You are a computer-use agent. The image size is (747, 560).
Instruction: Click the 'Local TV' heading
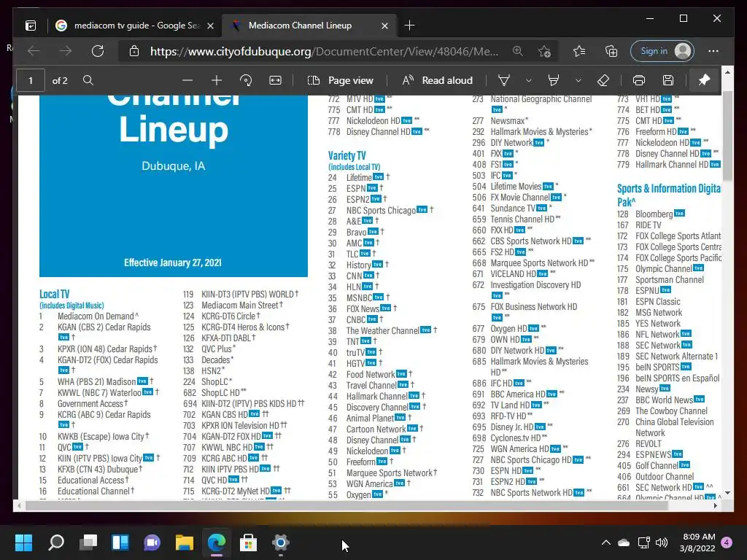click(54, 295)
